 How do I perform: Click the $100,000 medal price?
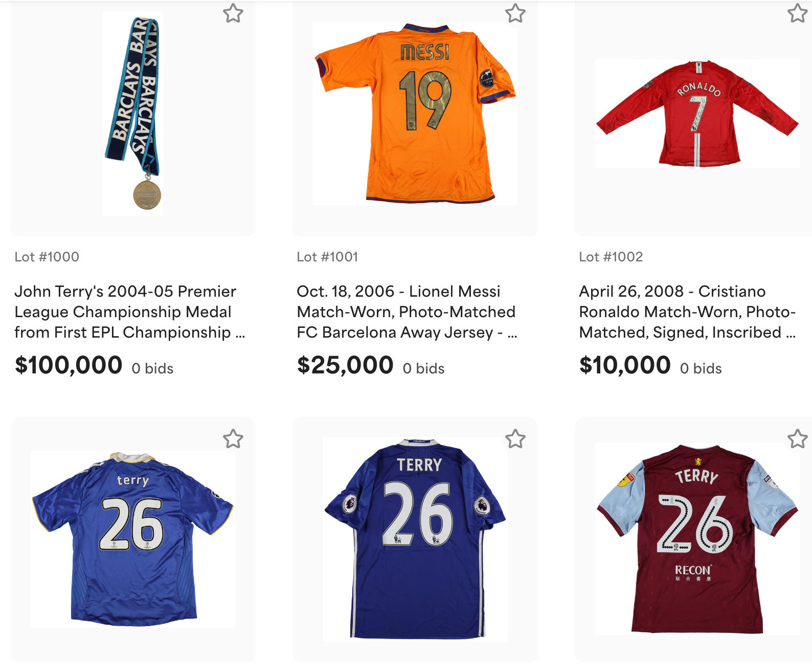[x=69, y=365]
